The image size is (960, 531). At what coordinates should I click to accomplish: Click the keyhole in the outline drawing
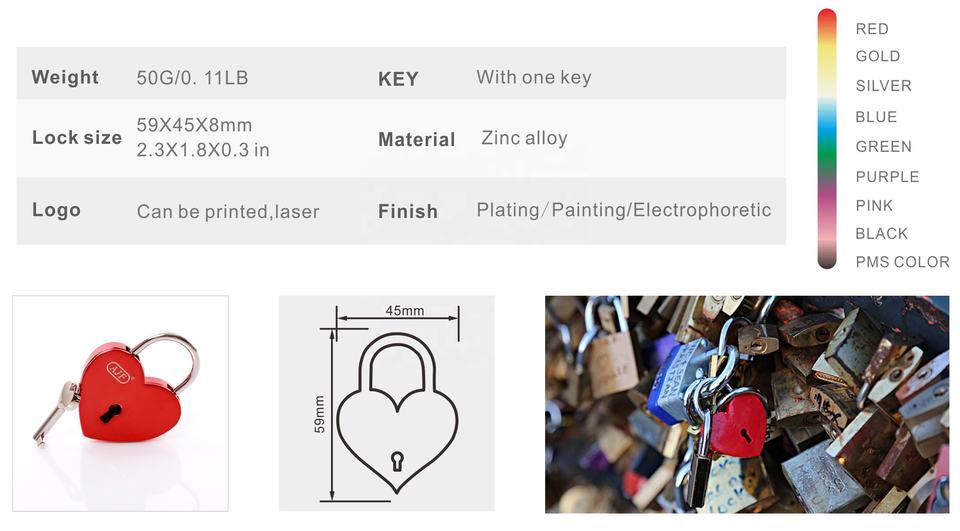tap(398, 461)
